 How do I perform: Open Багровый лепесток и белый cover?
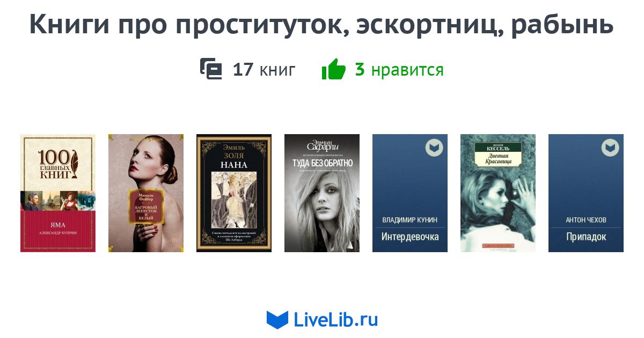pos(146,193)
